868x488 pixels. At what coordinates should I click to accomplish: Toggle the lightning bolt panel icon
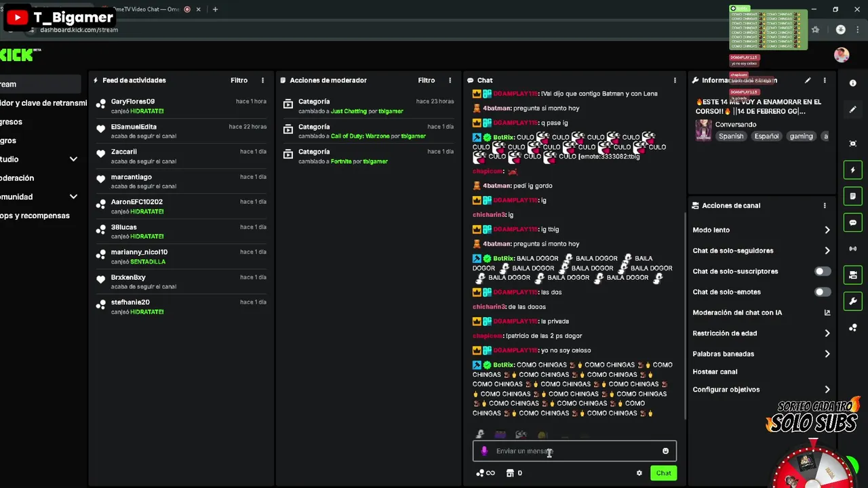pyautogui.click(x=852, y=169)
